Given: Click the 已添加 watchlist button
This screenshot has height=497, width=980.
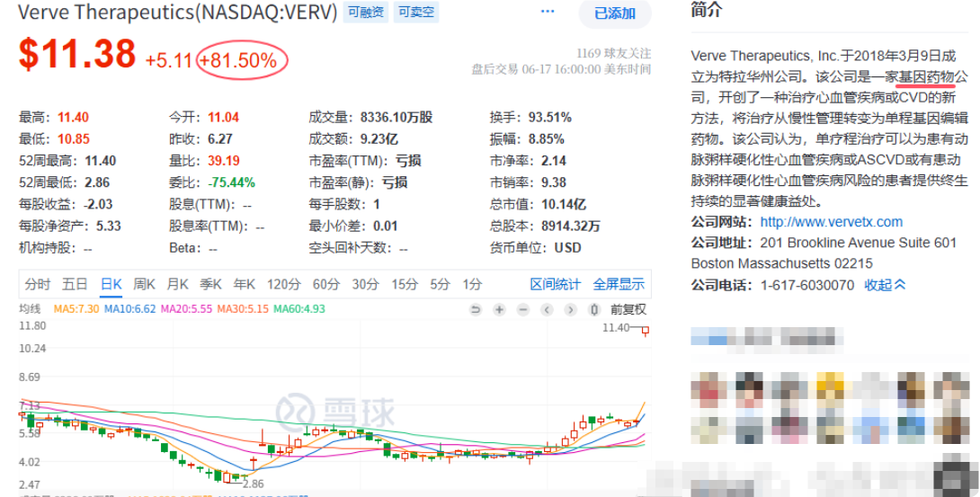Looking at the screenshot, I should [615, 13].
